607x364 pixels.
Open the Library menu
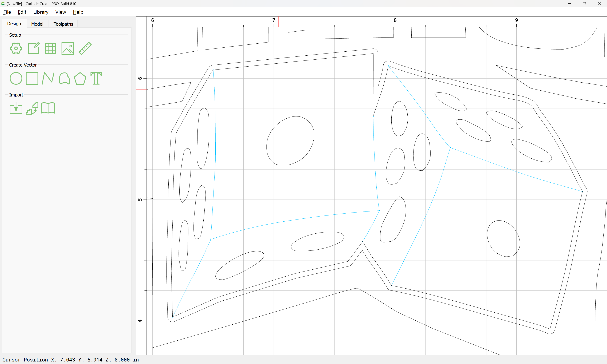point(41,12)
